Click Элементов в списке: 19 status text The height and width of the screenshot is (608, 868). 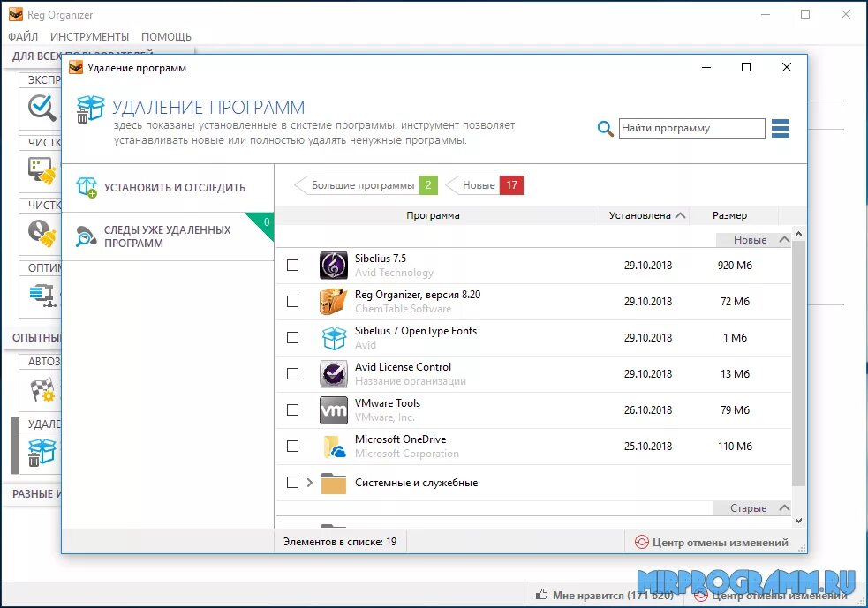(x=340, y=542)
